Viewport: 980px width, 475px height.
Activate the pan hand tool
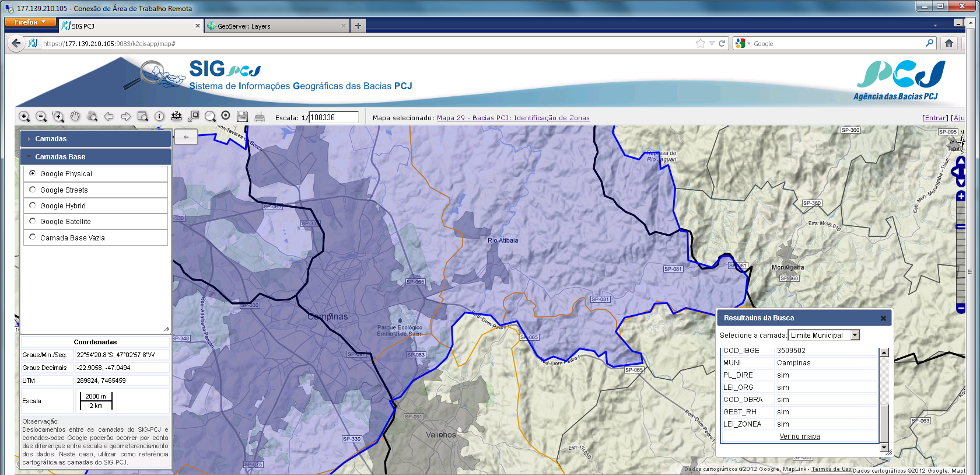75,117
